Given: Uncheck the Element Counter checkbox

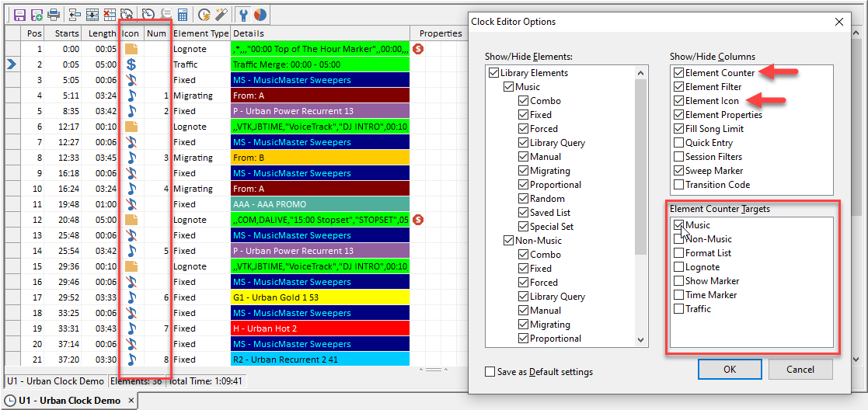Looking at the screenshot, I should click(x=679, y=73).
